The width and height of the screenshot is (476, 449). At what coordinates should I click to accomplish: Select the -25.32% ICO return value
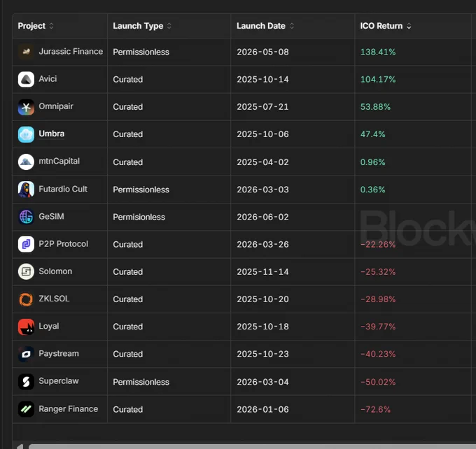[378, 272]
